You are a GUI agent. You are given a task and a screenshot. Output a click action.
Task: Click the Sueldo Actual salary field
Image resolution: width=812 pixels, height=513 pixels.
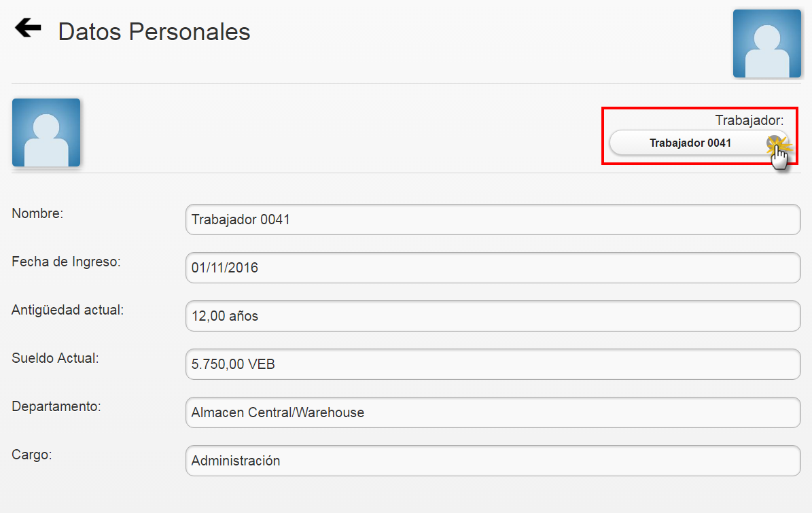[x=493, y=364]
